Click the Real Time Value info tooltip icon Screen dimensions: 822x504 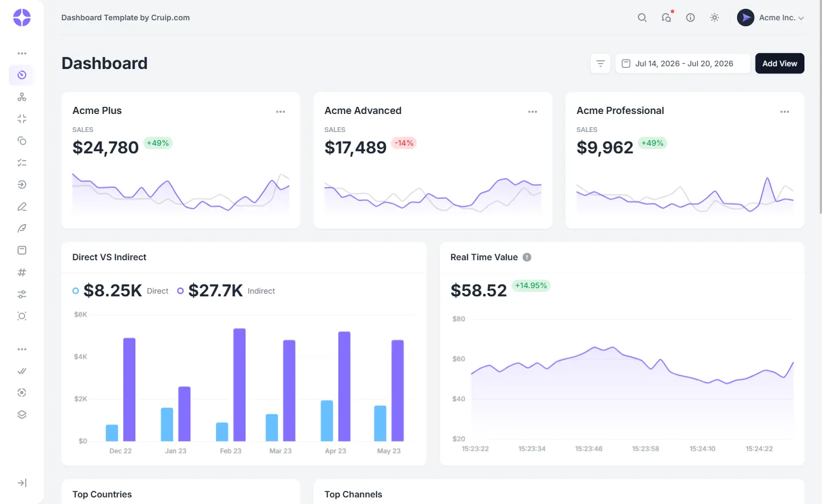527,257
